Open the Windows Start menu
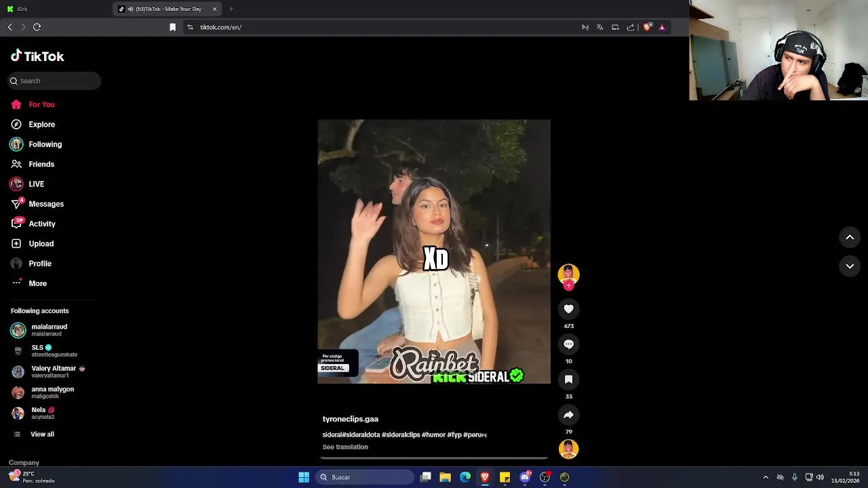 (x=304, y=477)
